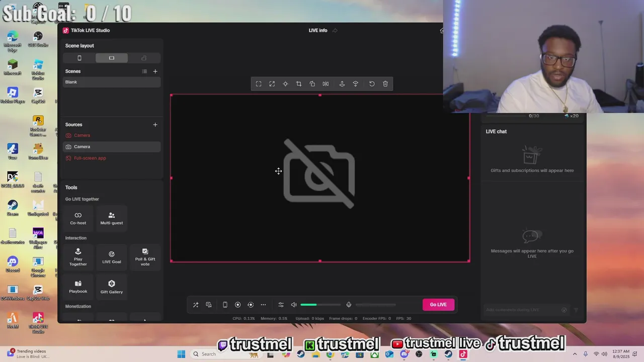Open the Roblox Player desktop shortcut
644x362 pixels.
click(x=13, y=96)
